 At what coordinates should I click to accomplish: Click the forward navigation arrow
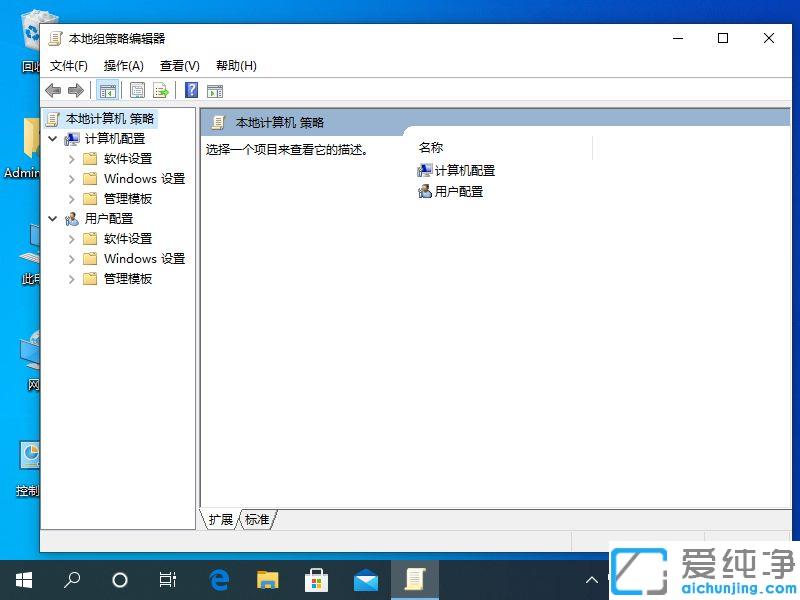click(x=77, y=90)
